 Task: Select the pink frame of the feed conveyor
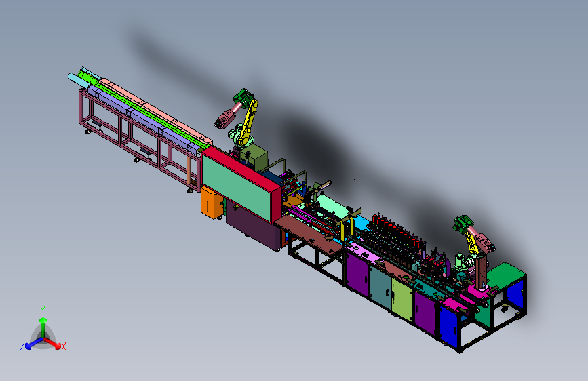tap(139, 139)
